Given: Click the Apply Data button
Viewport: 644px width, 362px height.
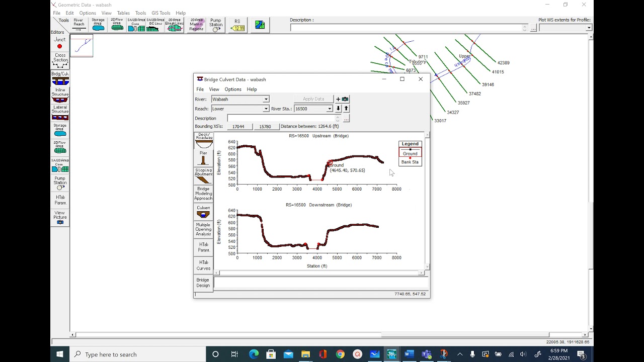Looking at the screenshot, I should coord(313,99).
